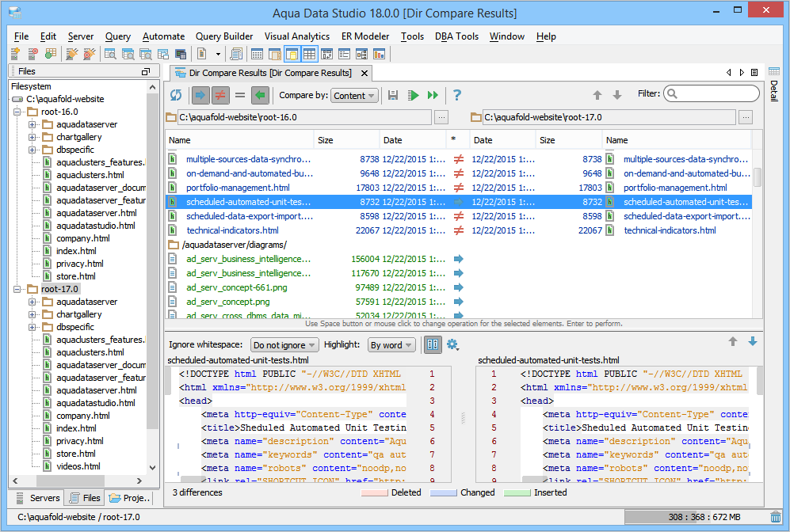The height and width of the screenshot is (532, 790).
Task: Click the pink Deleted color swatch
Action: click(x=374, y=492)
